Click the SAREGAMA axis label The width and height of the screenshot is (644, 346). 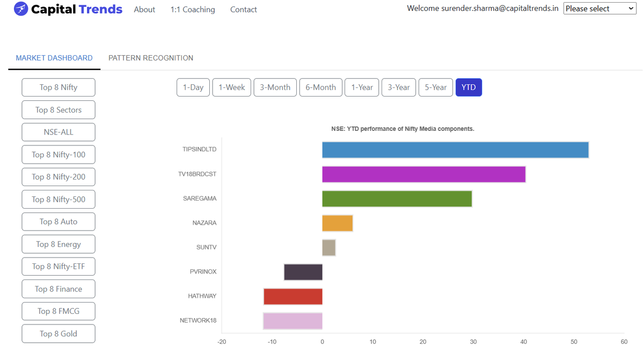(x=200, y=198)
